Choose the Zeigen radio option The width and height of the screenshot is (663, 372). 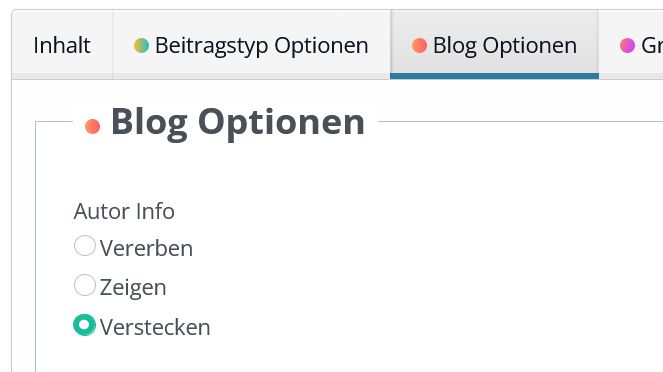[x=85, y=285]
